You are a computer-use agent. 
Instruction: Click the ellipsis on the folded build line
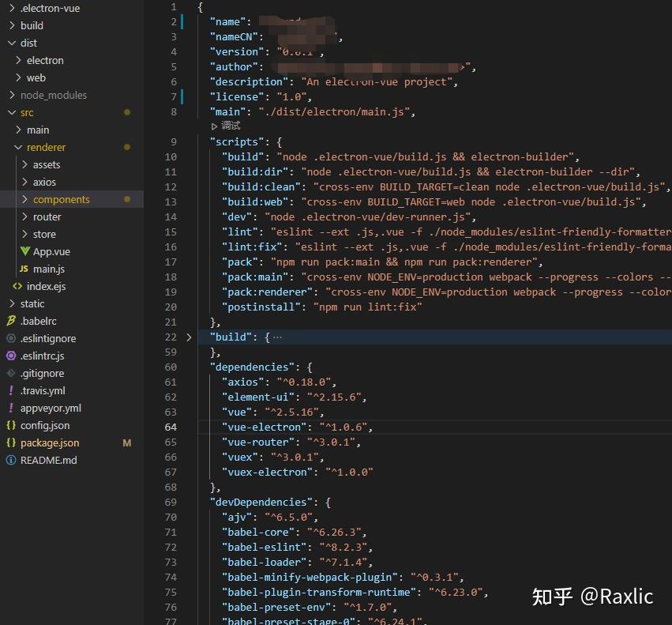click(x=277, y=337)
